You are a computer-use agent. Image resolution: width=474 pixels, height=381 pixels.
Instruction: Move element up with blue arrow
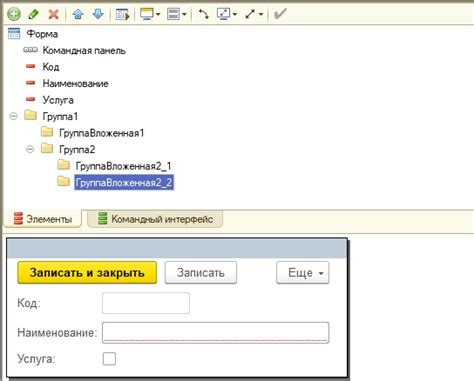(78, 14)
